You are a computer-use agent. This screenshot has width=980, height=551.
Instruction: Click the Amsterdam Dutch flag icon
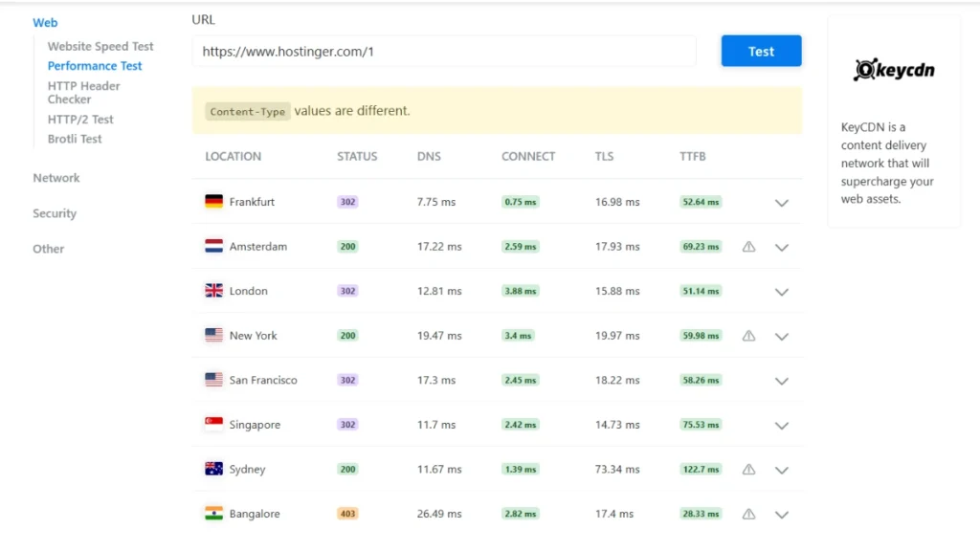[x=214, y=246]
